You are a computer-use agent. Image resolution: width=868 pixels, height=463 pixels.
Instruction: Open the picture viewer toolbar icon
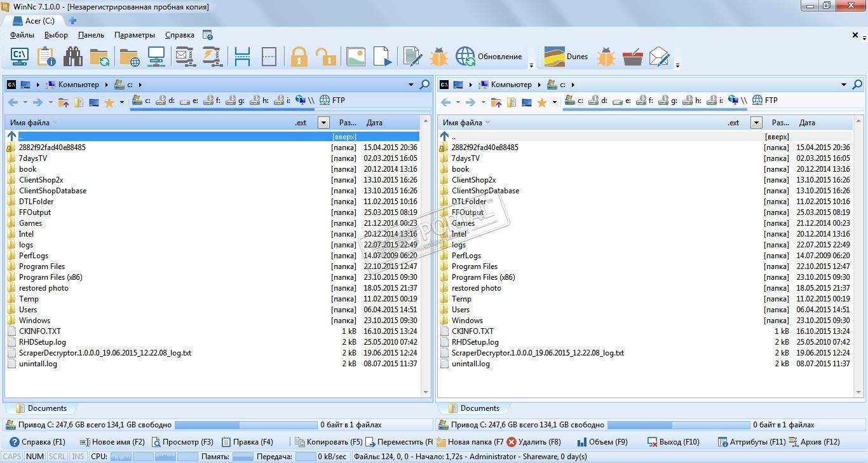(x=356, y=57)
